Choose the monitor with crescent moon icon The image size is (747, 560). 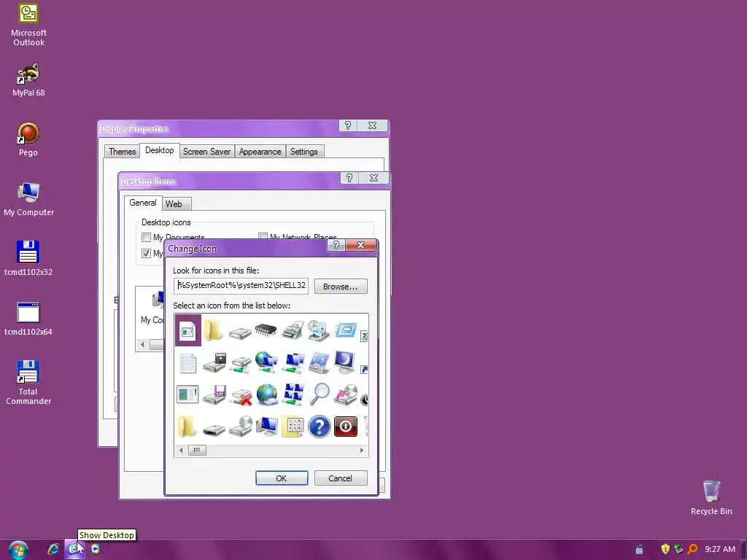pos(345,362)
